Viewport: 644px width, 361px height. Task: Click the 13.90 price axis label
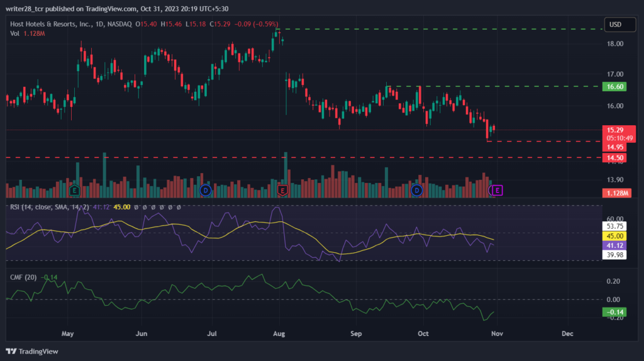pos(615,180)
